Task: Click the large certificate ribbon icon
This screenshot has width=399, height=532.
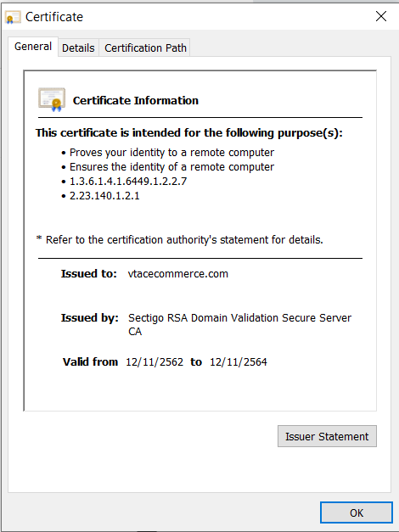Action: click(x=52, y=100)
